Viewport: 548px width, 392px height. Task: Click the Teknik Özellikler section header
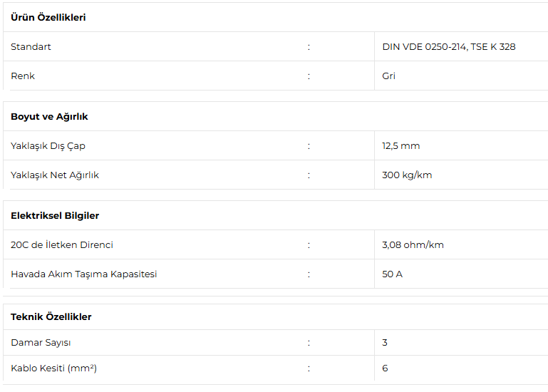[x=51, y=317]
